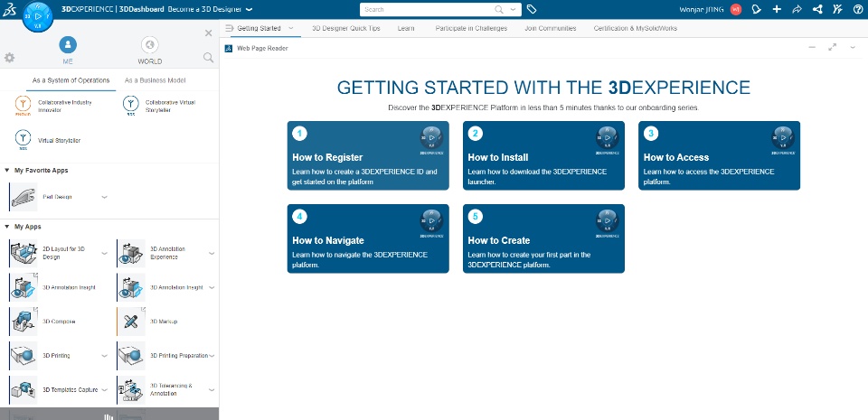The height and width of the screenshot is (420, 868).
Task: Open the How to Create card
Action: 543,238
